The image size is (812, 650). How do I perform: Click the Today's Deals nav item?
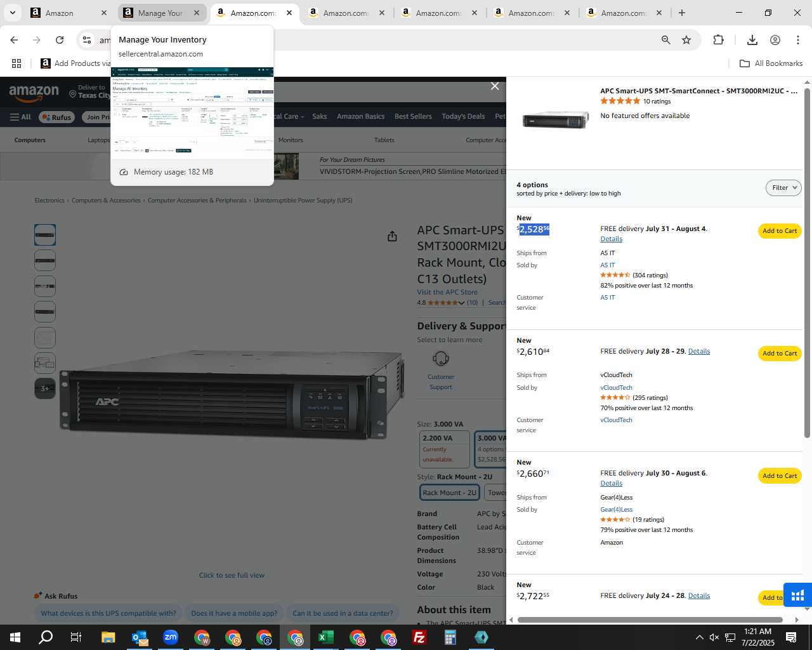[x=463, y=117]
